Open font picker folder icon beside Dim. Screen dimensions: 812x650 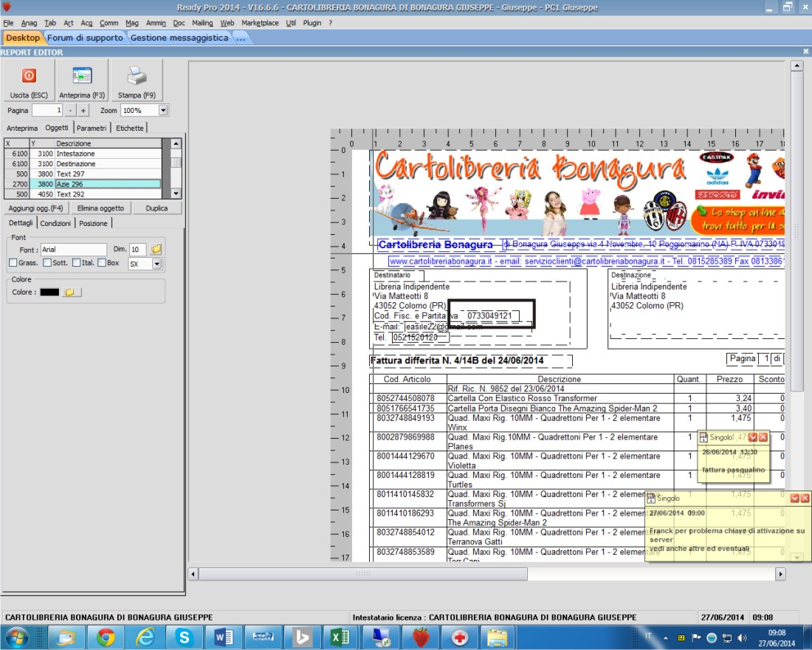156,250
